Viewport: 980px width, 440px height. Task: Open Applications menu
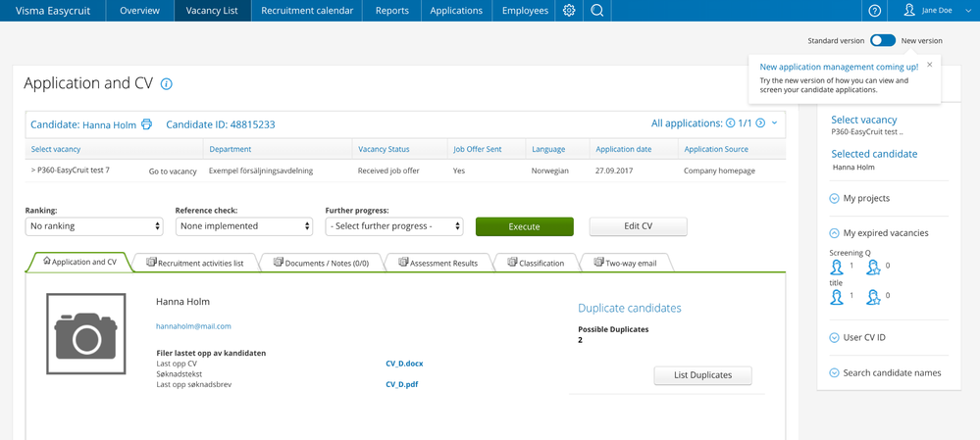click(x=456, y=11)
